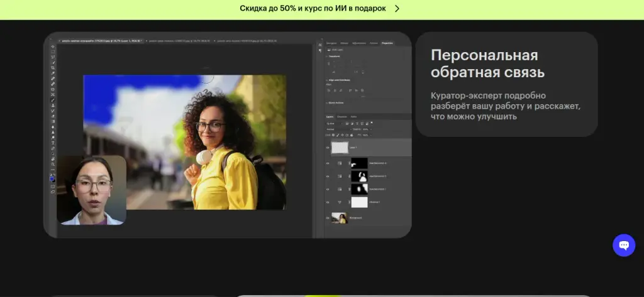
Task: Click flip horizontal icon in Transform section
Action: (356, 72)
